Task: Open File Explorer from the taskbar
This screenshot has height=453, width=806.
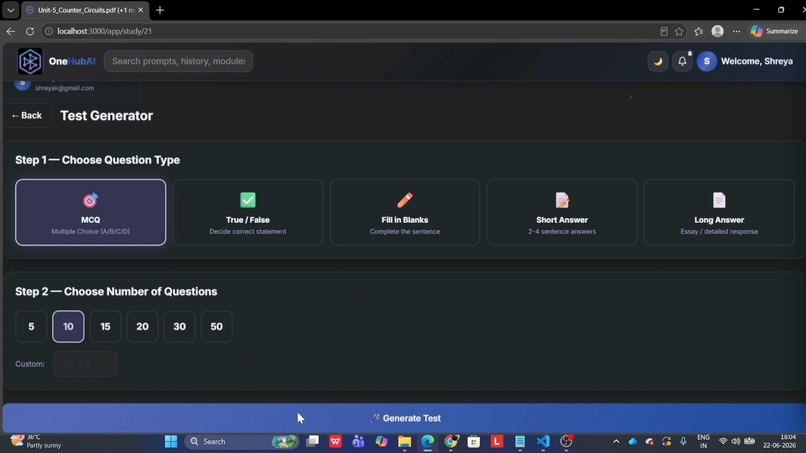Action: (x=405, y=441)
